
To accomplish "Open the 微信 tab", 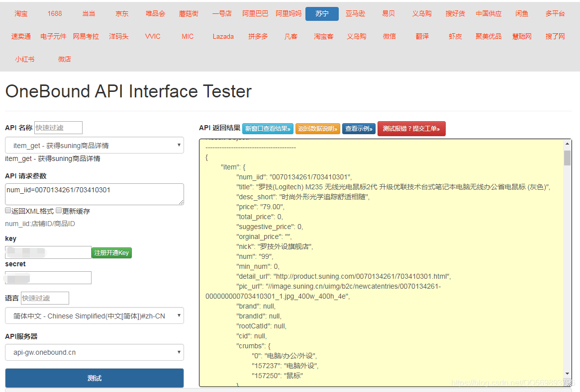I will 389,36.
